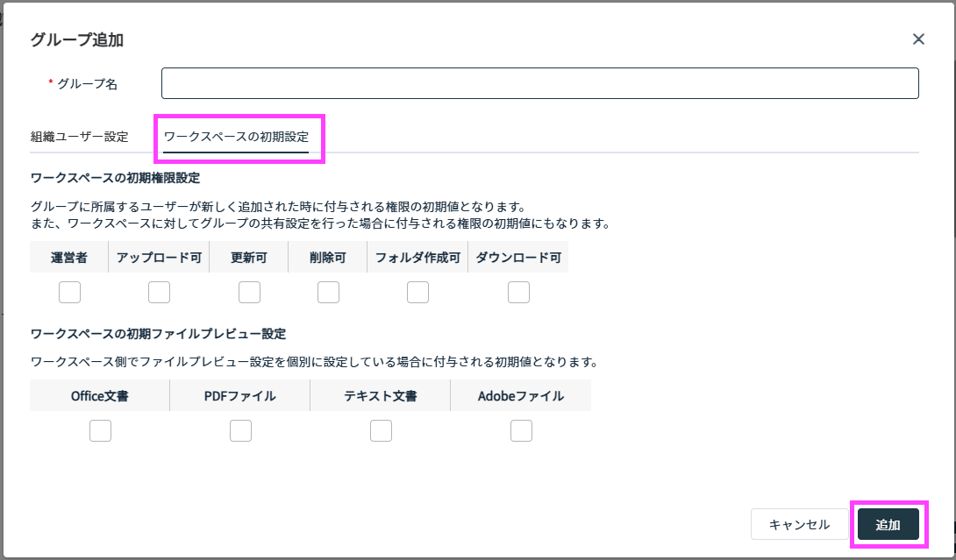Check the アップロード可 checkbox
This screenshot has height=560, width=956.
pos(159,293)
